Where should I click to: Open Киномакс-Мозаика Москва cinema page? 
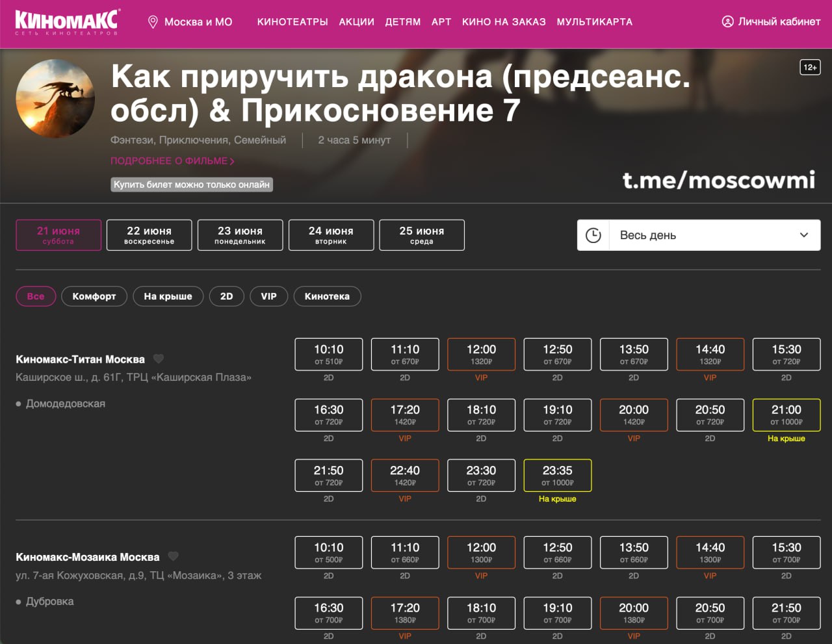88,558
